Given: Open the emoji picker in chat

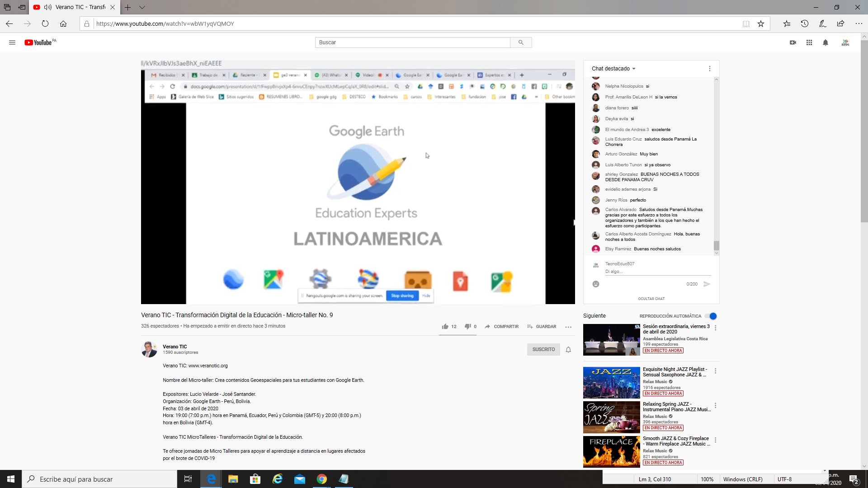Looking at the screenshot, I should click(596, 284).
